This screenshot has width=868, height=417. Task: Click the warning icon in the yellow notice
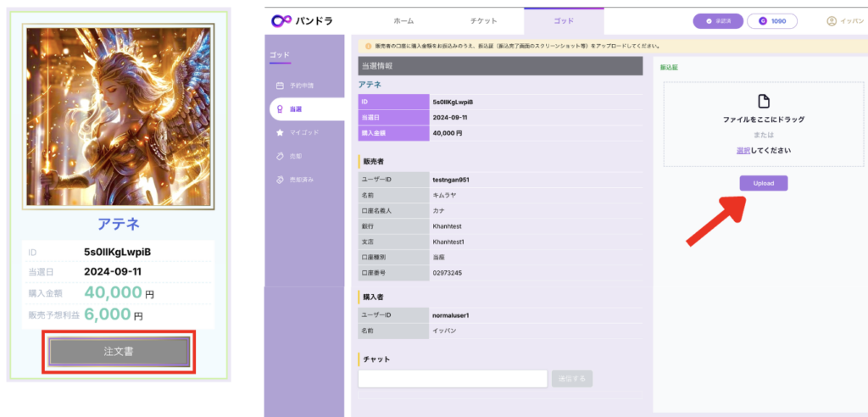(368, 46)
